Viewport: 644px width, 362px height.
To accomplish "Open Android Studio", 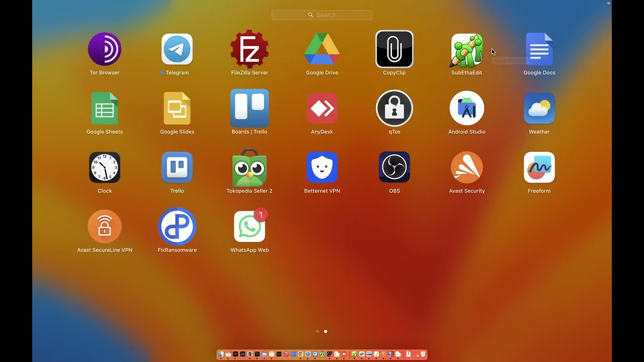I will tap(467, 108).
